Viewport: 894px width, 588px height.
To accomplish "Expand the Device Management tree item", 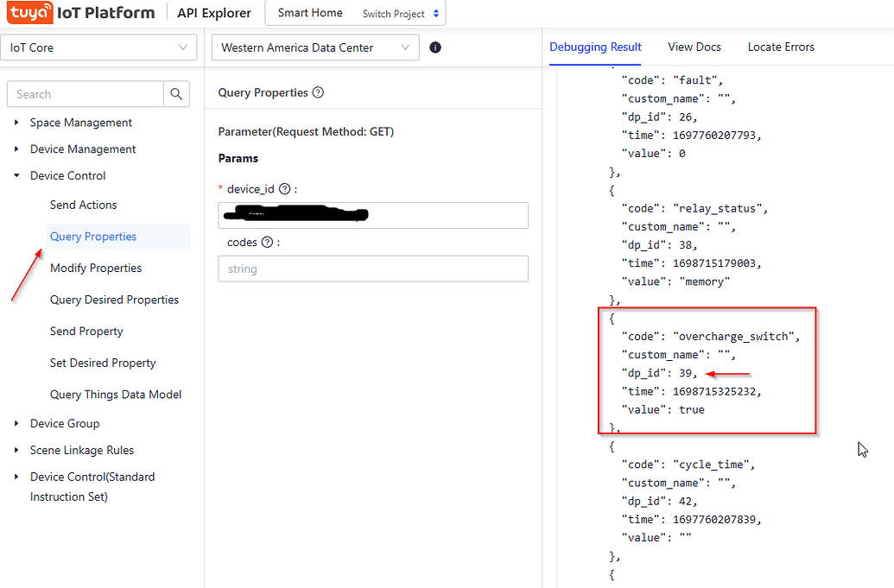I will (86, 149).
